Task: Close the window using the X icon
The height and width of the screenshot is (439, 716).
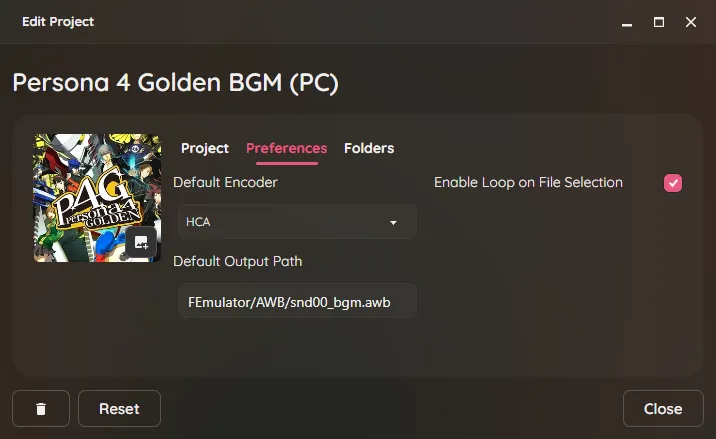Action: 691,22
